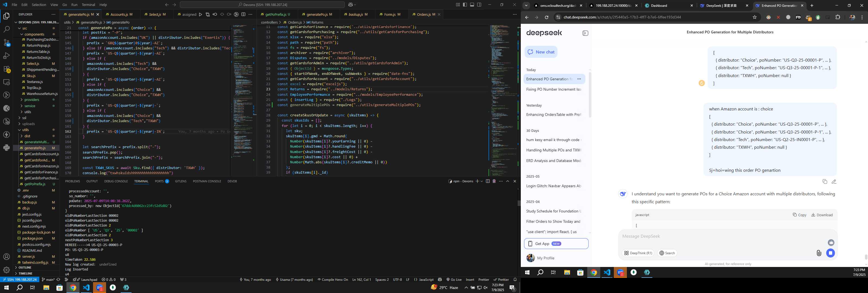868x293 pixels.
Task: Open Chrome tab search dropdown arrow
Action: coord(526,6)
